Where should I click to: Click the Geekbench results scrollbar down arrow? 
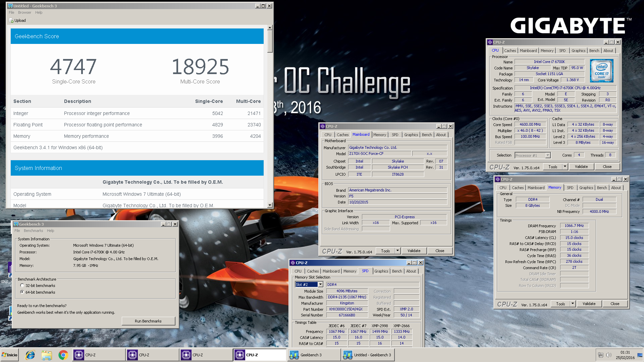tap(270, 205)
